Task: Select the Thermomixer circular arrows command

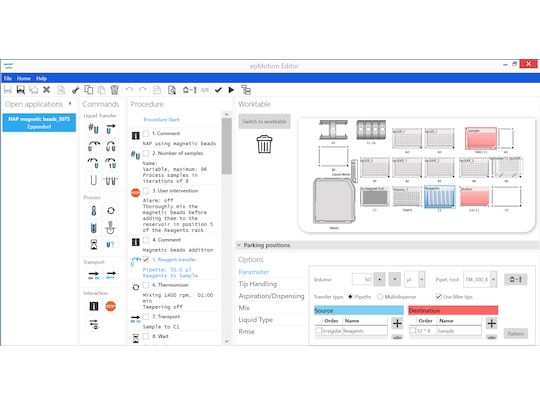Action: coord(111,210)
